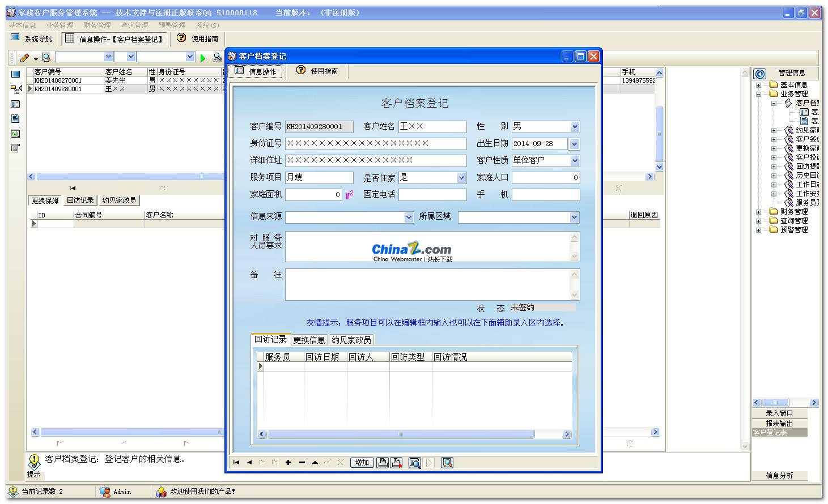Switch to 约见家政员 tab in dialog

pos(351,340)
